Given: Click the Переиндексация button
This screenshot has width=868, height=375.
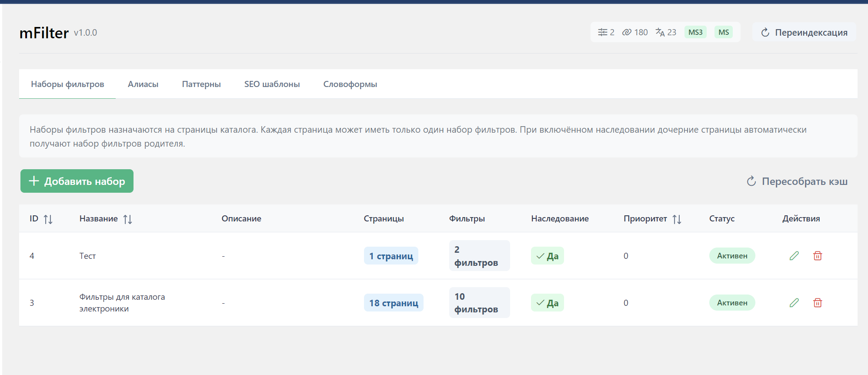Looking at the screenshot, I should [804, 33].
